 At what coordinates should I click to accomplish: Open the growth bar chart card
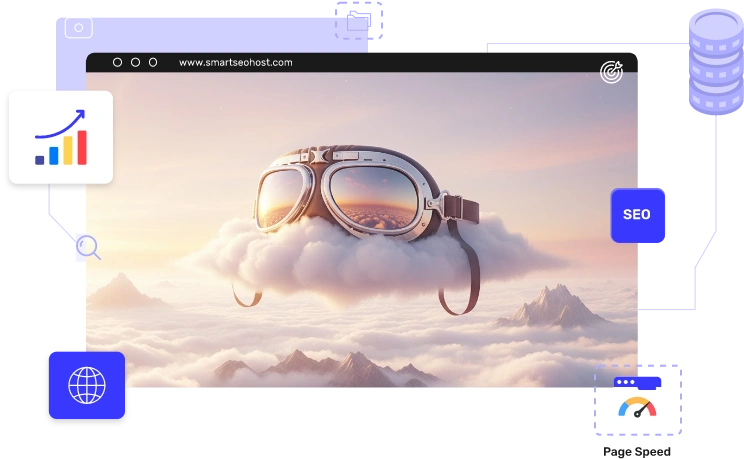pos(61,137)
